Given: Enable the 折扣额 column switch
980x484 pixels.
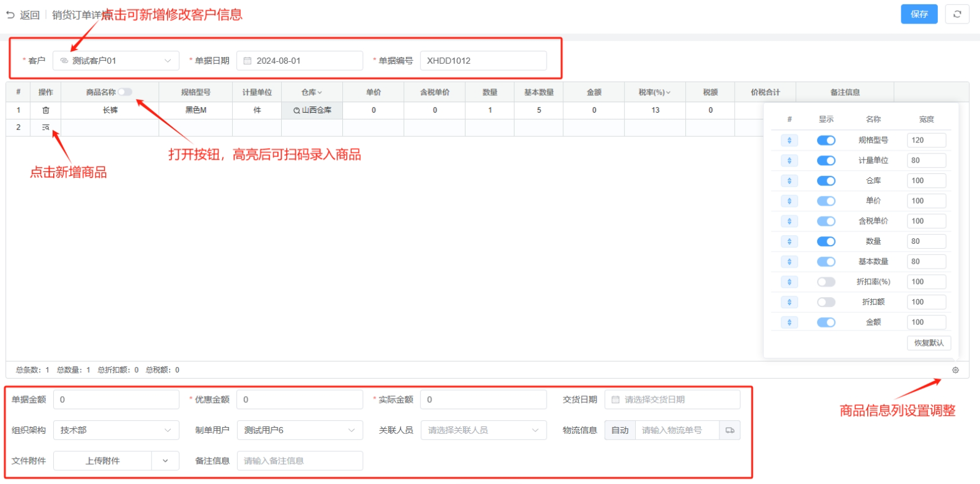Looking at the screenshot, I should (x=826, y=302).
